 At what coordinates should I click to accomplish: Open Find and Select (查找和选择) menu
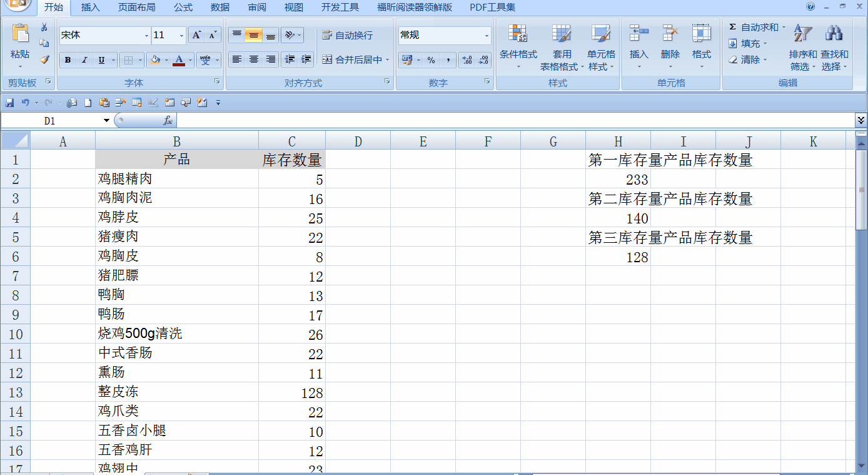834,47
